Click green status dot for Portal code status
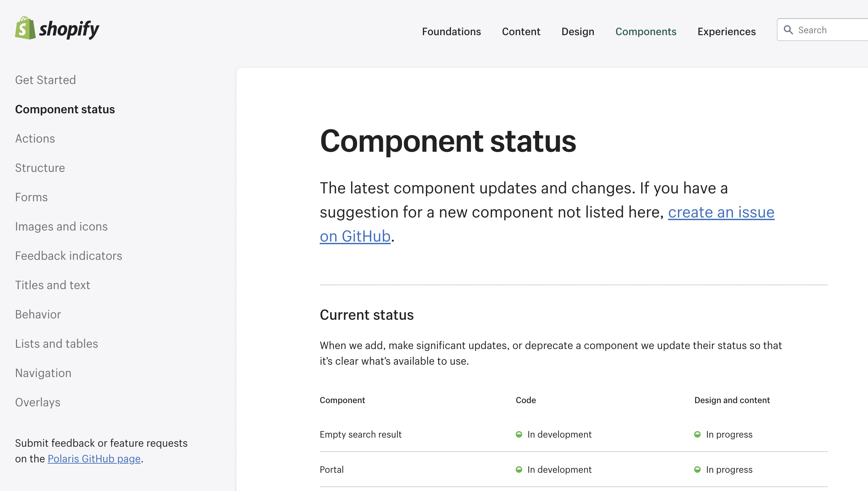 click(x=519, y=470)
